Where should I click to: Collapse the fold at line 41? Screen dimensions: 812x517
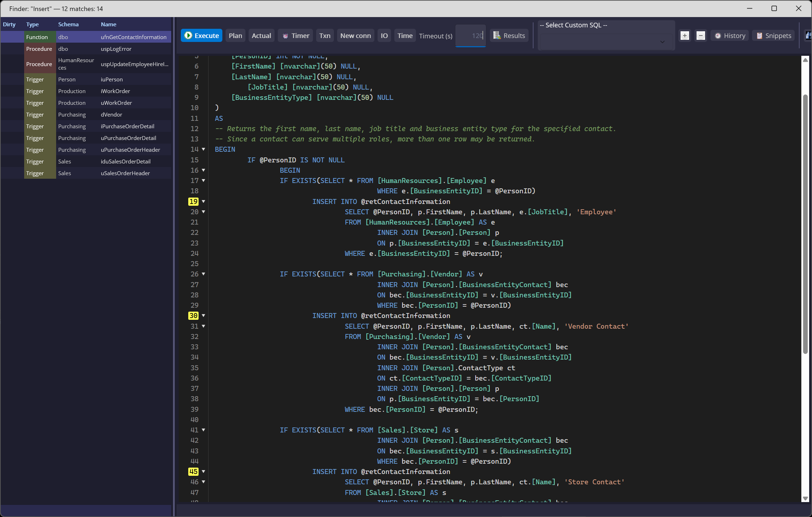pyautogui.click(x=204, y=430)
